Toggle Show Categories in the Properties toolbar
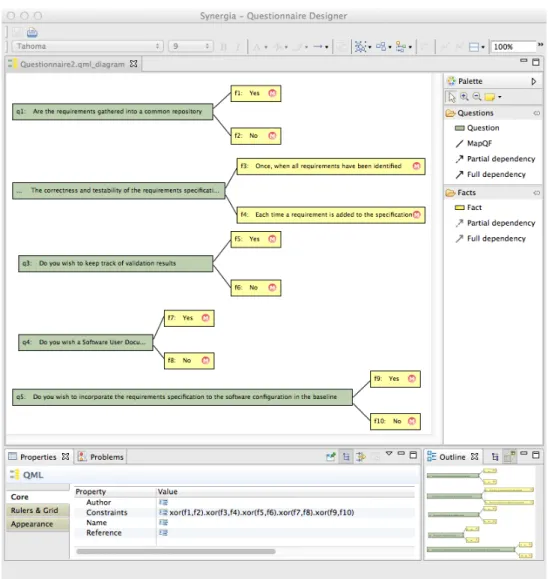Viewport: 549px width, 579px height. [x=346, y=457]
